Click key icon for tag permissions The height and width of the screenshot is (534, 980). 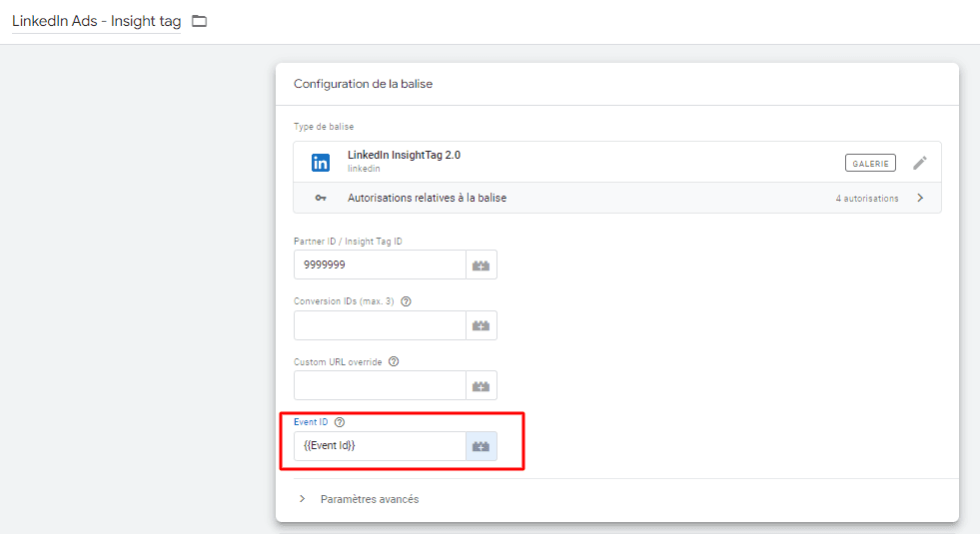(321, 198)
